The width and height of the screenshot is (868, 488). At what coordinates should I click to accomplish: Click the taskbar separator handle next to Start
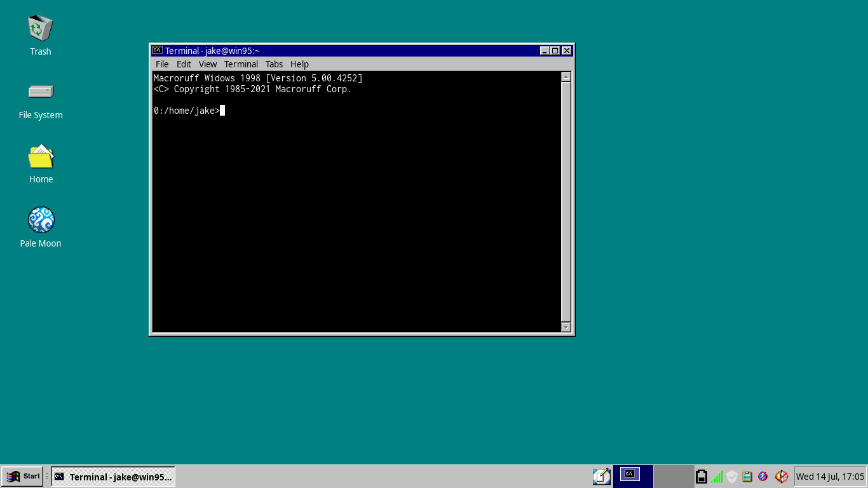point(47,477)
